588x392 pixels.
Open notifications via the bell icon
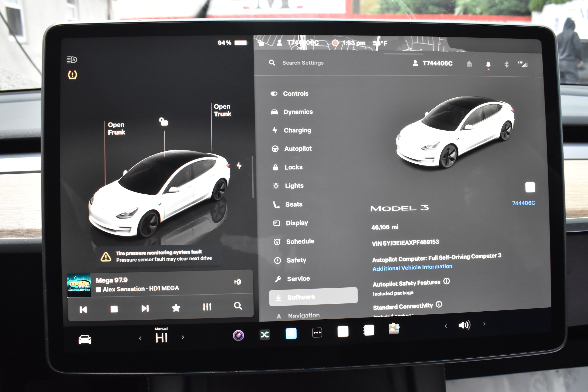pos(488,64)
